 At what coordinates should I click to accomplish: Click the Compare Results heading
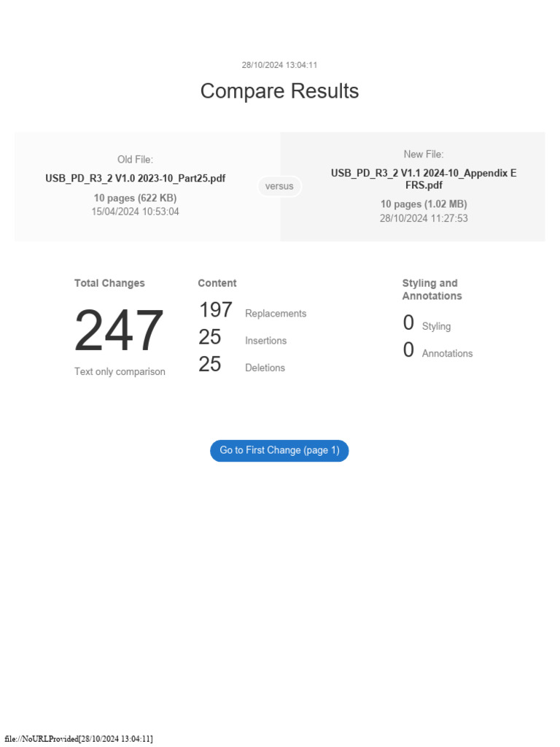click(x=279, y=91)
